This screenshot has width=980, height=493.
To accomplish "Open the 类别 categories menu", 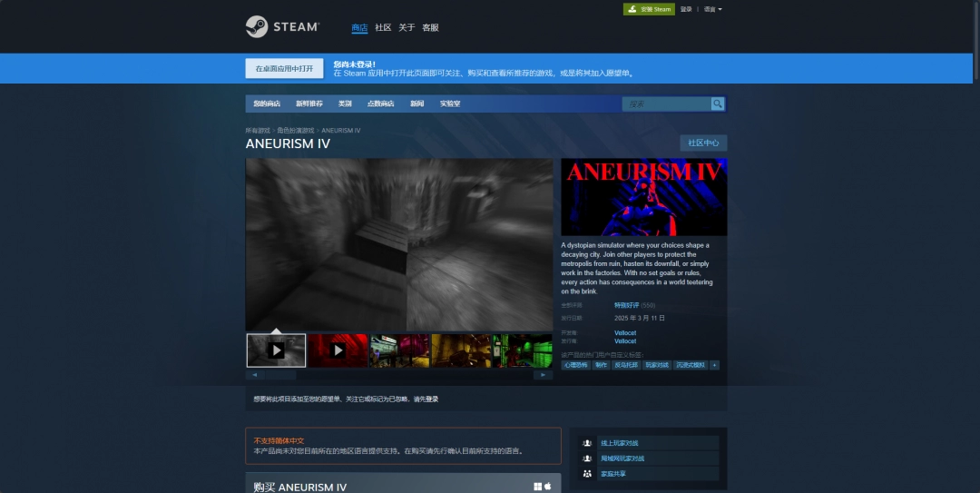I will pos(345,104).
